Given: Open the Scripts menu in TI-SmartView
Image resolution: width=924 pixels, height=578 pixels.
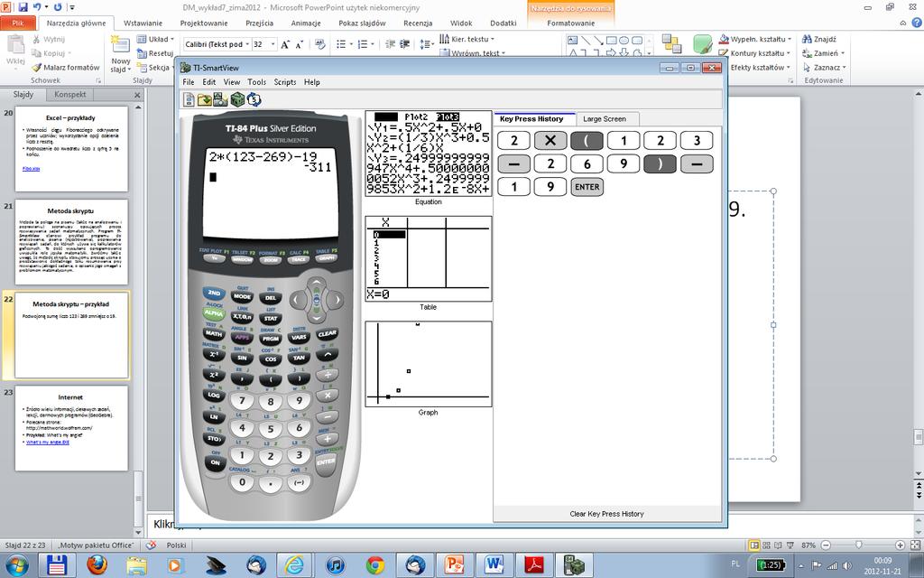Looking at the screenshot, I should [x=284, y=82].
